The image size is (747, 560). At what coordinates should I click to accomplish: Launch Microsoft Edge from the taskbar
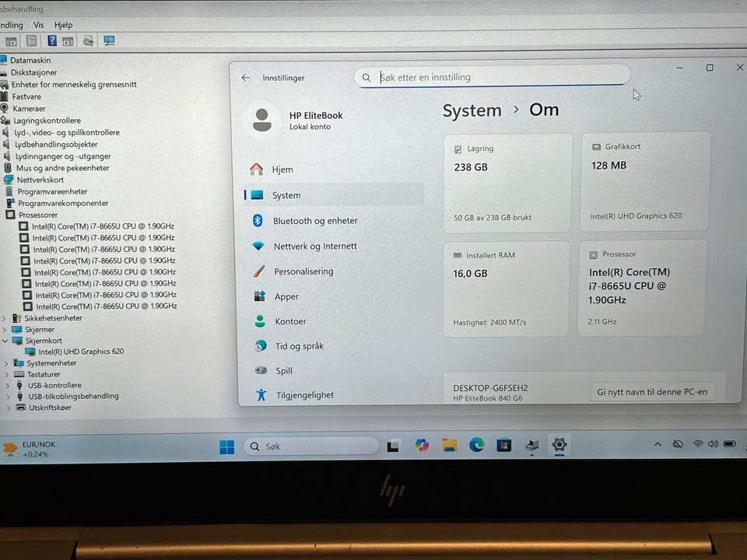(x=476, y=445)
